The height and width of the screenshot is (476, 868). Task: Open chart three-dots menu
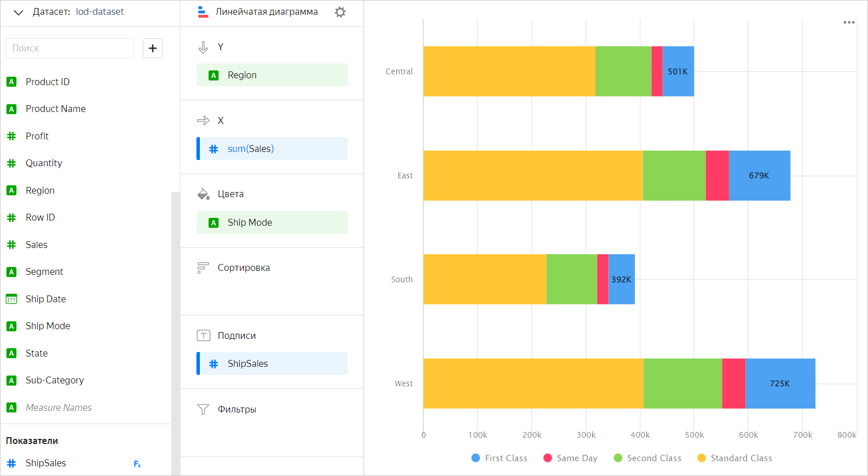tap(849, 23)
